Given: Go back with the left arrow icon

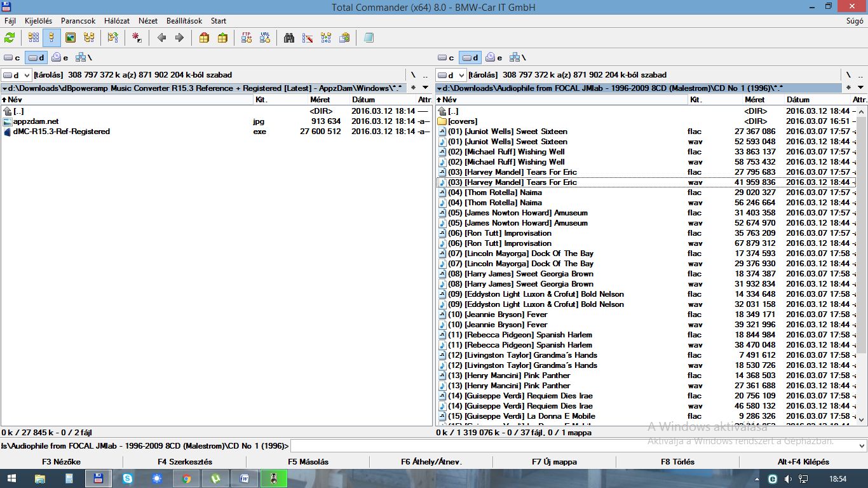Looking at the screenshot, I should 161,38.
